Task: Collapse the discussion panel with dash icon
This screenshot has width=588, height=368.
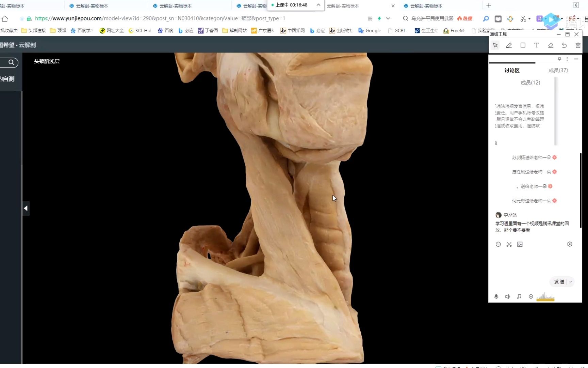Action: tap(576, 59)
